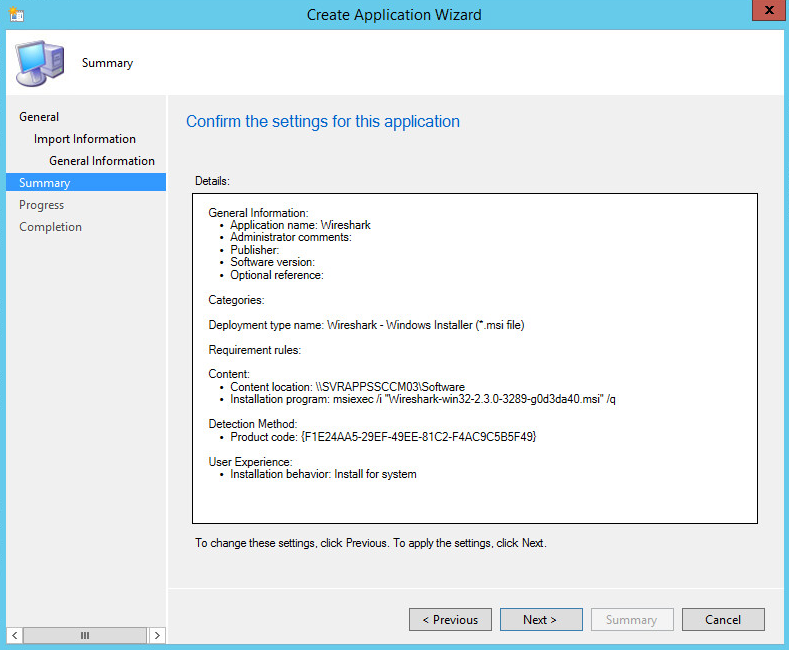Click the 'Summary' page header title
Screen dimensions: 789x650
108,63
